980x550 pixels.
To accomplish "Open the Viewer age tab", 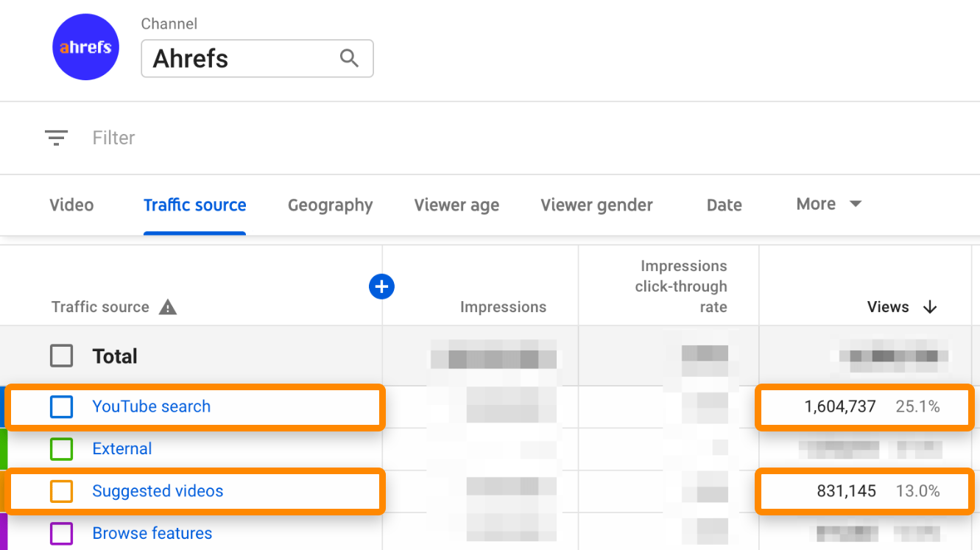I will (456, 205).
